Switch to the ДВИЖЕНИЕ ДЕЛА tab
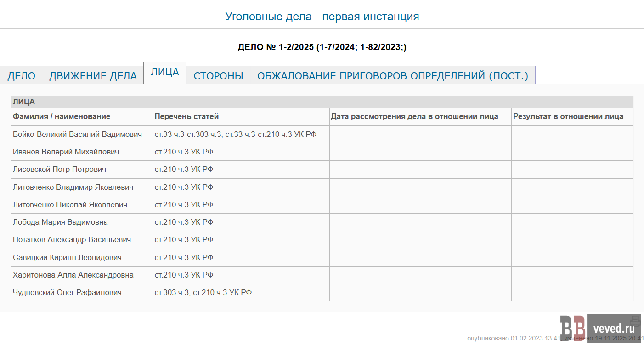644x346 pixels. click(x=93, y=76)
